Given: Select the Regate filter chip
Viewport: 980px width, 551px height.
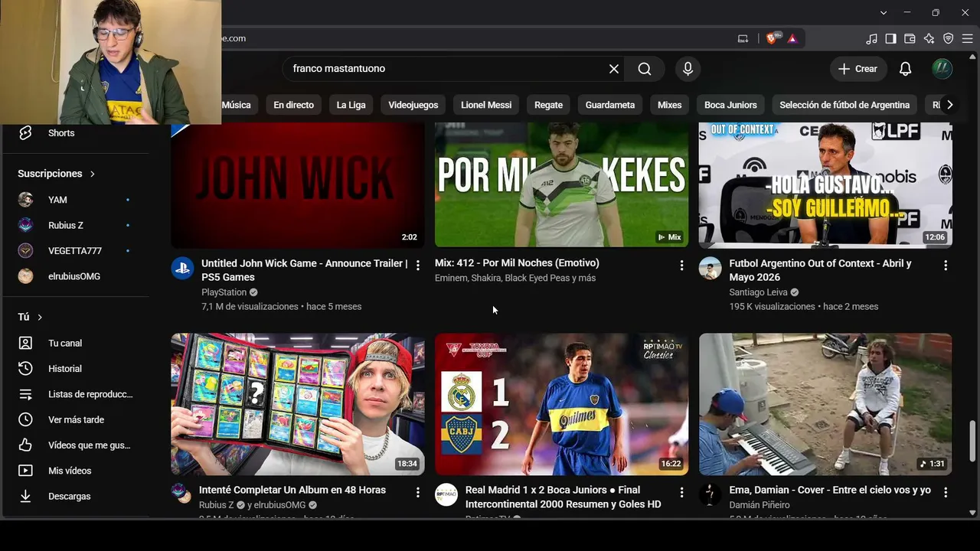Looking at the screenshot, I should pos(548,105).
